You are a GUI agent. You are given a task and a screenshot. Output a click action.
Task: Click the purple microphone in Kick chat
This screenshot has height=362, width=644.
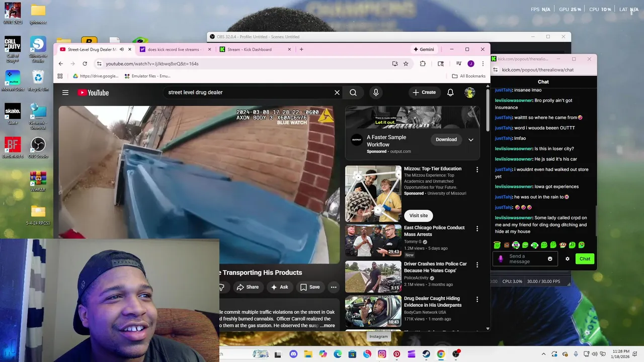click(500, 259)
